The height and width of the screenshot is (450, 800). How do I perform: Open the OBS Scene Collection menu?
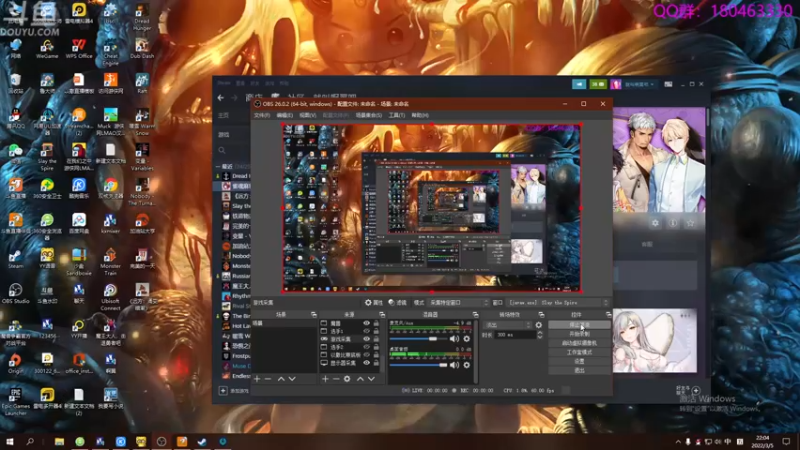click(x=369, y=115)
